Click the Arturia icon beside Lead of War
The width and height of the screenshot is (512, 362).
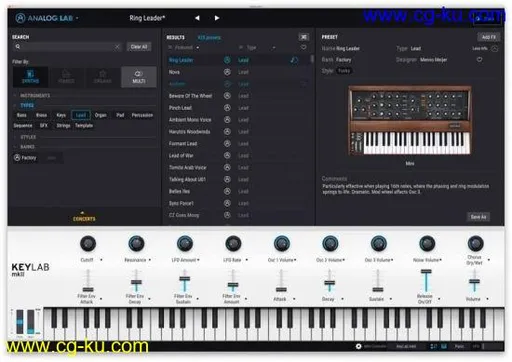click(x=227, y=156)
